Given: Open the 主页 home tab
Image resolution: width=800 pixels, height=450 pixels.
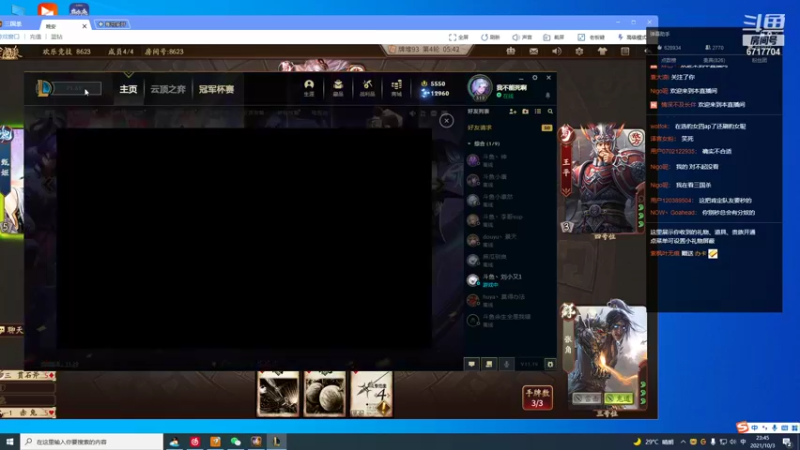Looking at the screenshot, I should (x=128, y=89).
